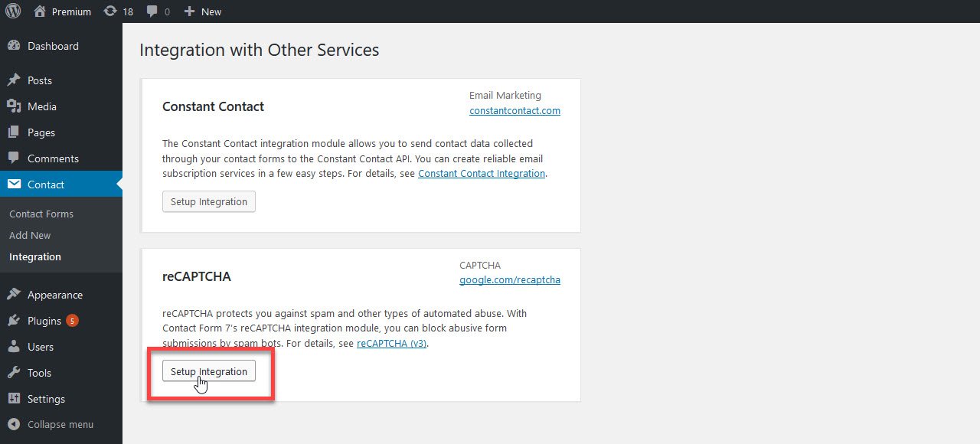Click the updates icon showing 18
The image size is (980, 444).
coord(110,11)
